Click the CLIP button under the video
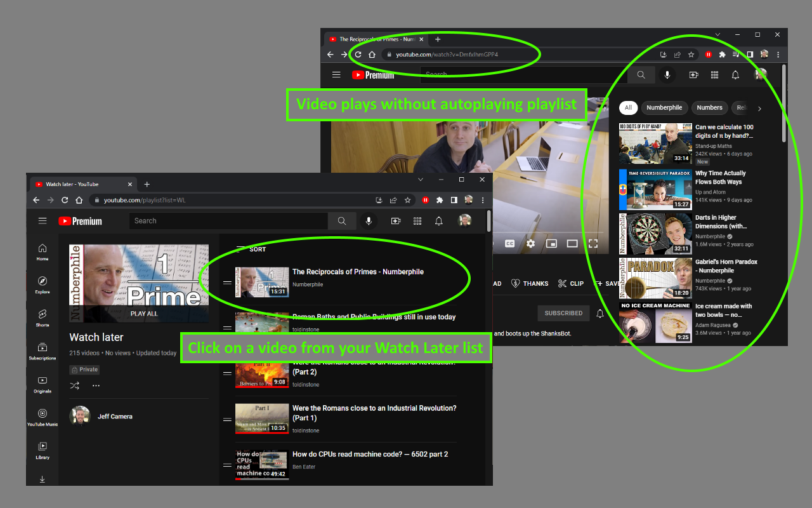812x508 pixels. tap(571, 284)
